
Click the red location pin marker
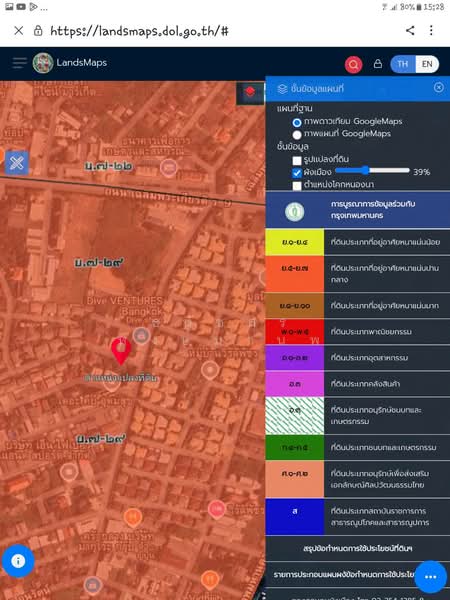coord(121,351)
